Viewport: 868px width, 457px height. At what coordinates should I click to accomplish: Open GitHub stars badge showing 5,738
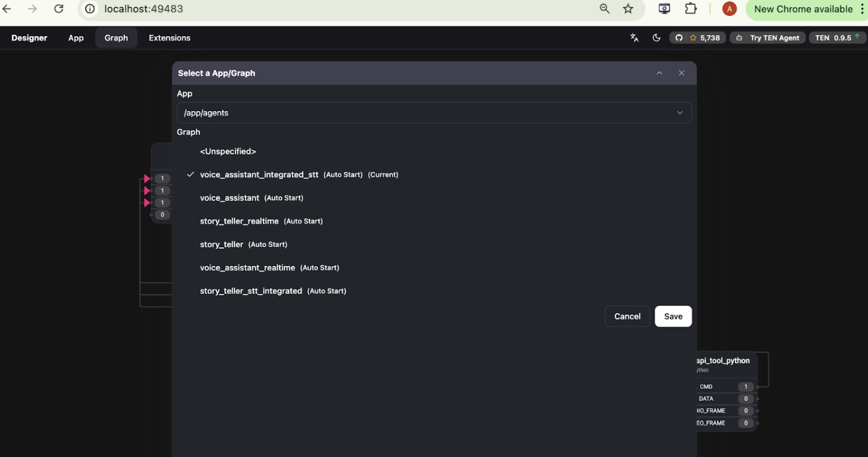(x=697, y=38)
